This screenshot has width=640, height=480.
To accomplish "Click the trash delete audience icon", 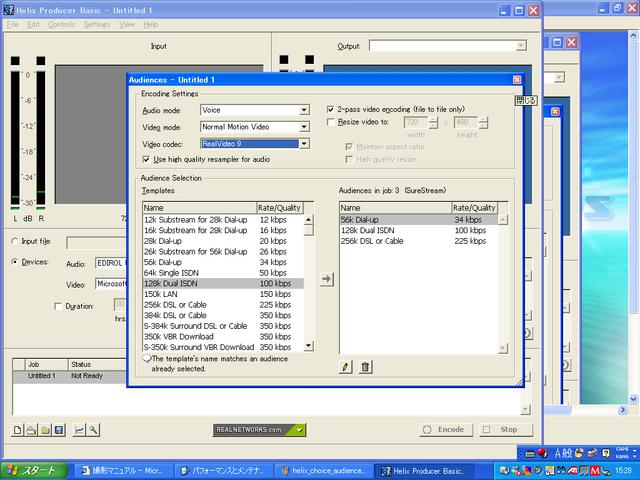I will pyautogui.click(x=365, y=367).
